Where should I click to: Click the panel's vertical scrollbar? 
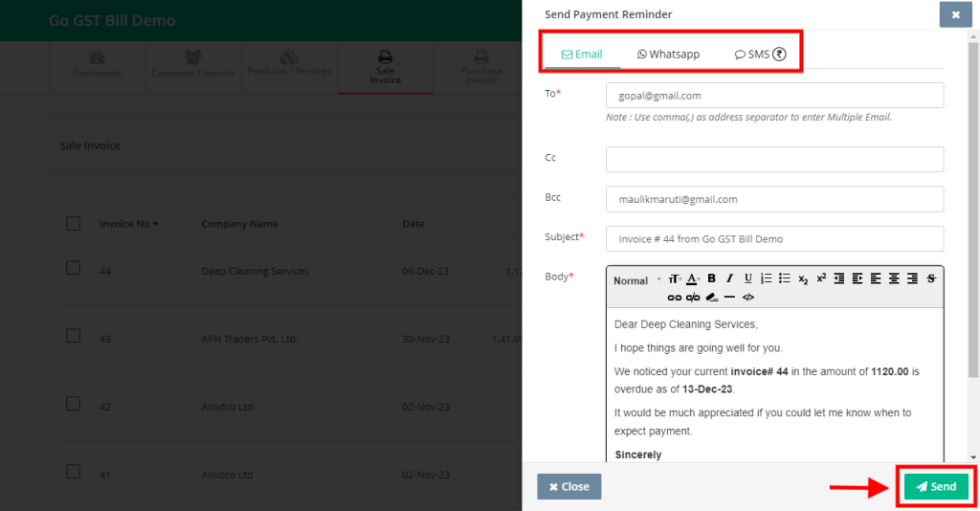pos(973,210)
